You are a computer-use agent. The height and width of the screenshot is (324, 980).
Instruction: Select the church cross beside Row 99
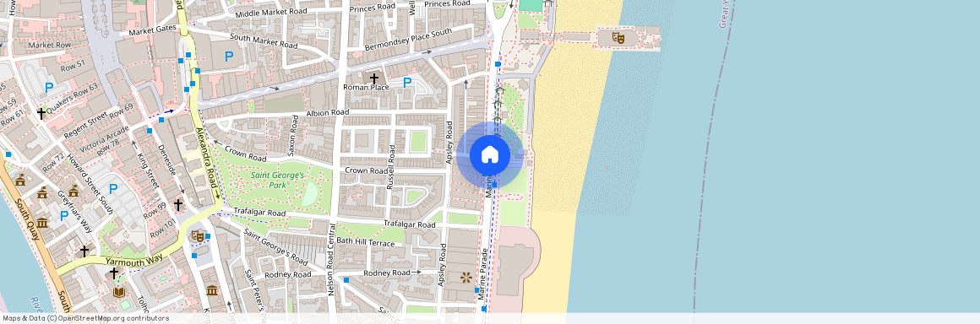pos(178,204)
